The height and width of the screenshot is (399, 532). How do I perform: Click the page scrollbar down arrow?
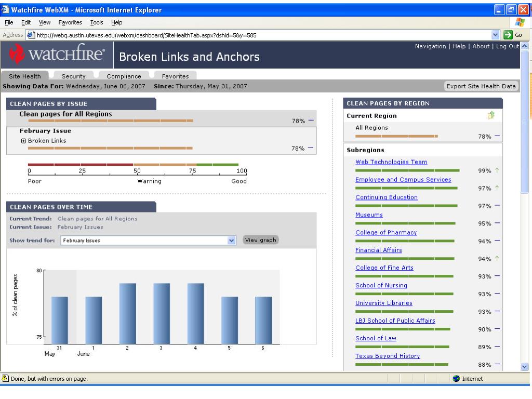(x=525, y=366)
